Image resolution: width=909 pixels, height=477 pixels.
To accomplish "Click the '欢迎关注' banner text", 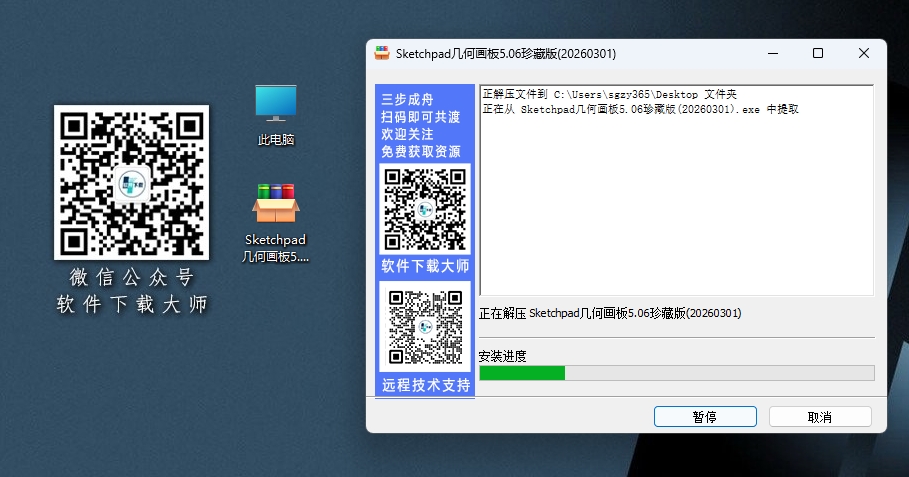I will coord(408,134).
